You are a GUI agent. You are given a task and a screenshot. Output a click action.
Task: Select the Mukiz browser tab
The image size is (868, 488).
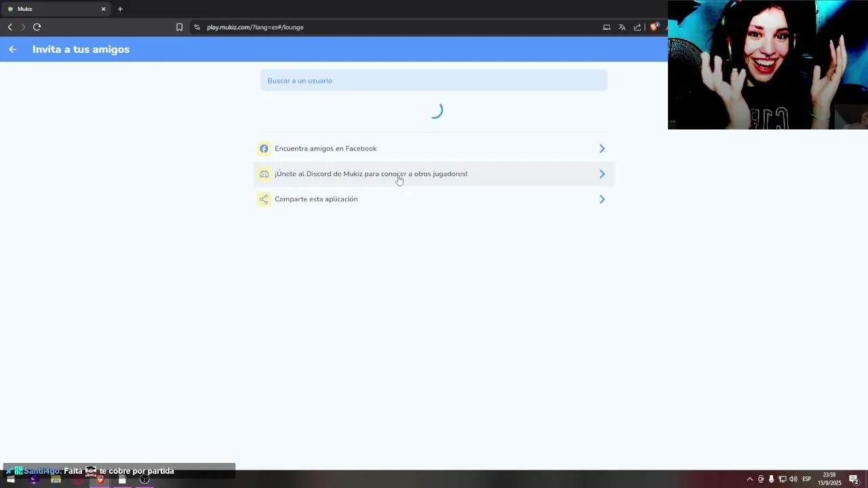coord(56,9)
